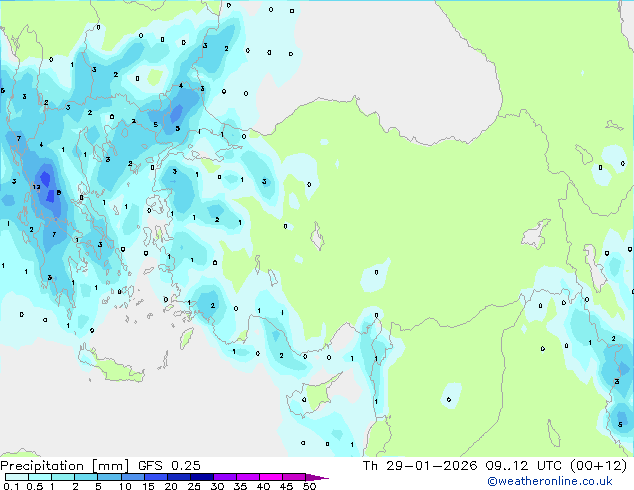634x490 pixels.
Task: Click the '30' legend tick label
Action: [217, 486]
